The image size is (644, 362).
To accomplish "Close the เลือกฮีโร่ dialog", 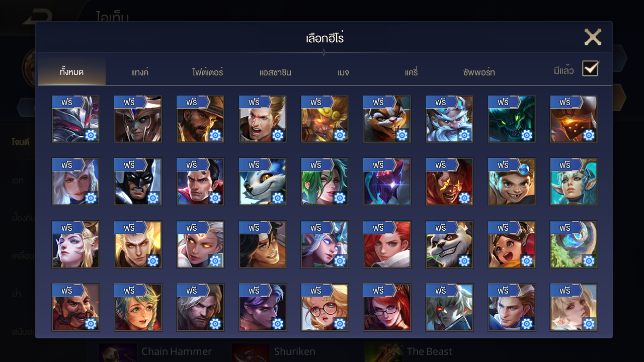I will click(593, 37).
